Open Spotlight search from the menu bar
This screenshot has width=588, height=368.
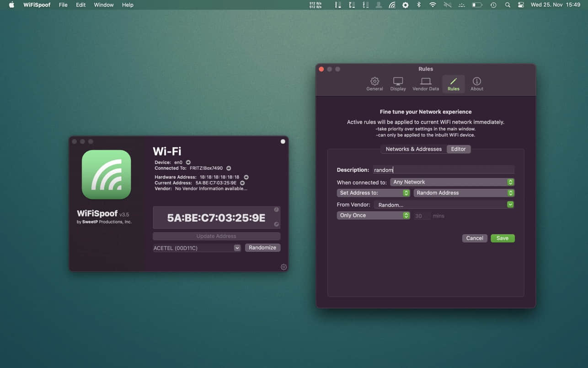click(508, 5)
